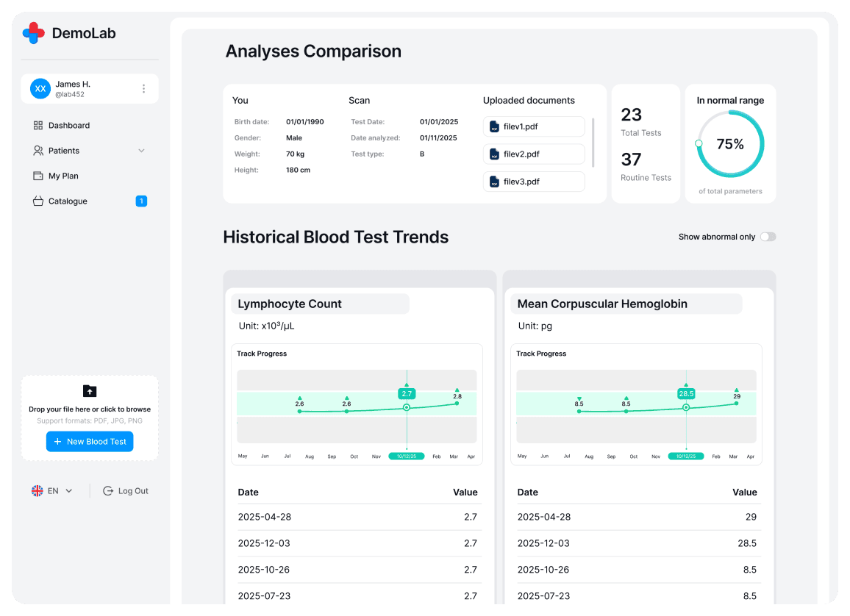Viewport: 850px width, 616px height.
Task: Click the UK flag language icon
Action: coord(37,491)
